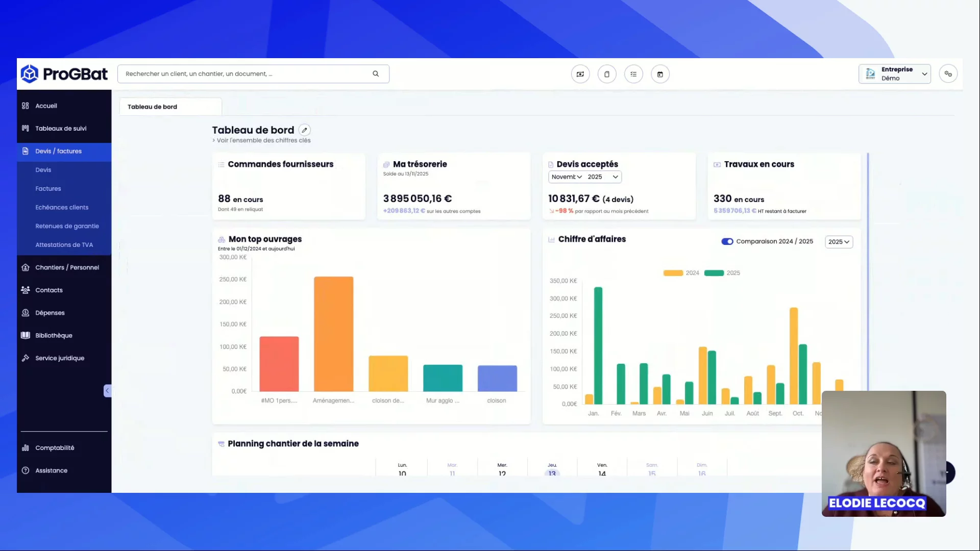
Task: Click the clipboard icon in top toolbar
Action: click(607, 74)
